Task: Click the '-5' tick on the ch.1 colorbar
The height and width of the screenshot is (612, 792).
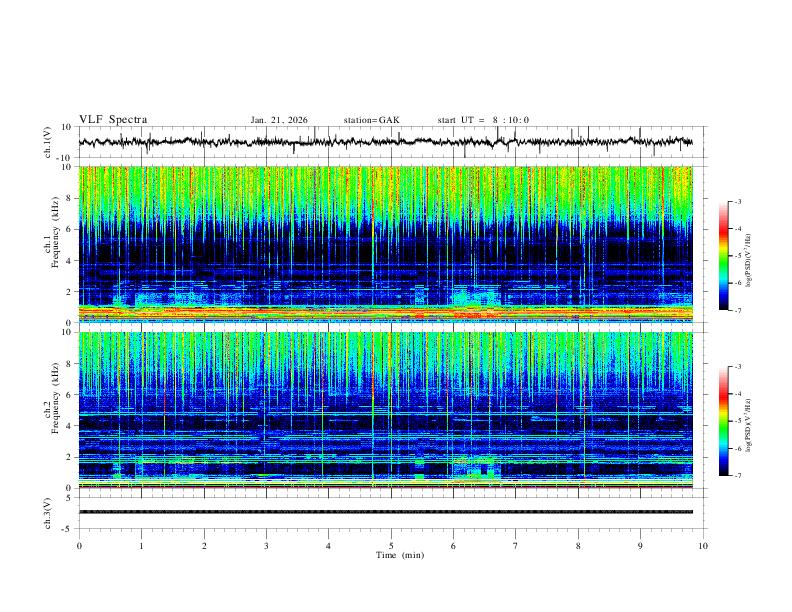Action: point(737,256)
